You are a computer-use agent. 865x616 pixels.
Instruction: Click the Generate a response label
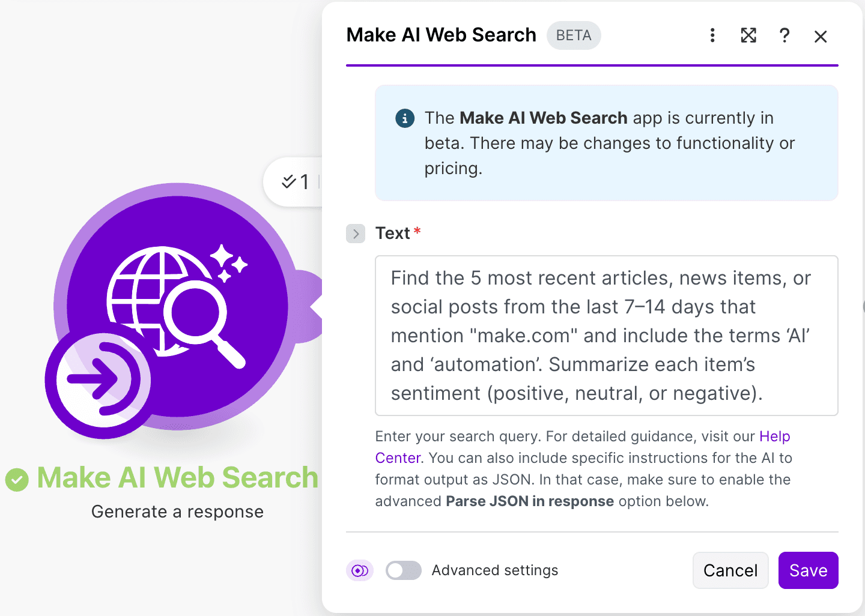[177, 512]
